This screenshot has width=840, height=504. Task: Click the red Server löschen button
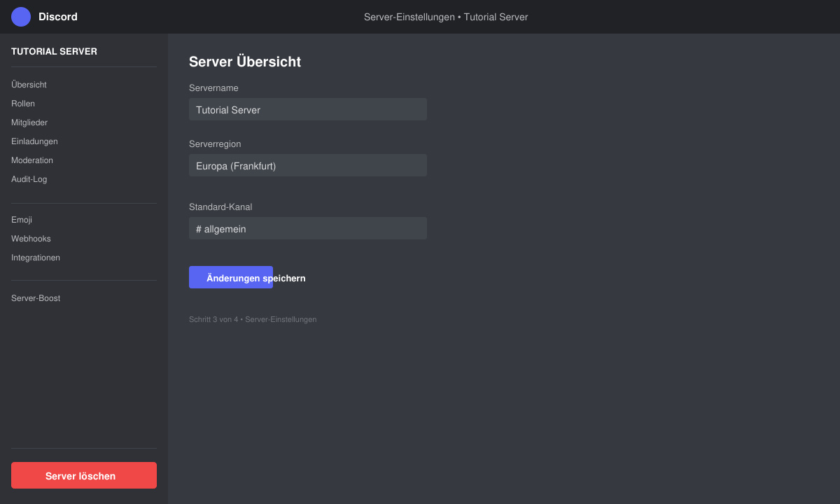pyautogui.click(x=84, y=475)
